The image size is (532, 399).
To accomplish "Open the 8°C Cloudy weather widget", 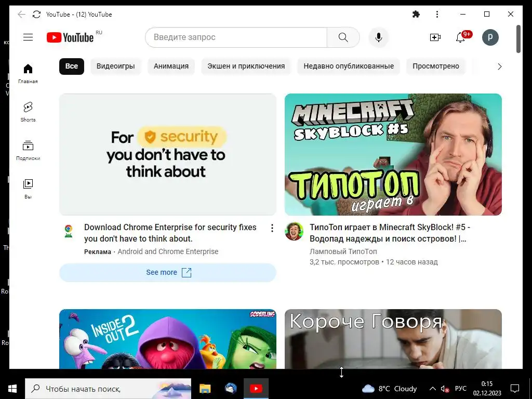I will pos(390,389).
